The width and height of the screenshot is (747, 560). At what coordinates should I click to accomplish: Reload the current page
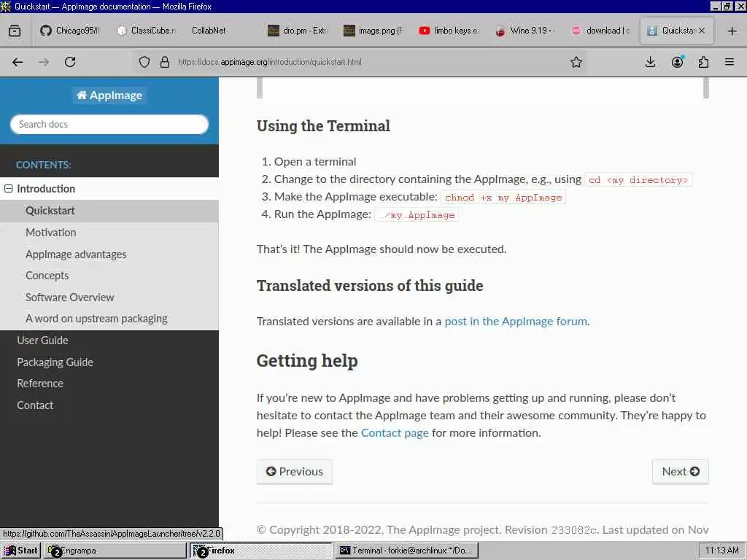pyautogui.click(x=70, y=62)
